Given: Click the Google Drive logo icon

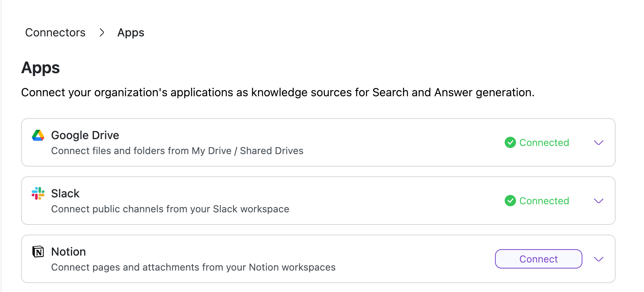Looking at the screenshot, I should (38, 135).
